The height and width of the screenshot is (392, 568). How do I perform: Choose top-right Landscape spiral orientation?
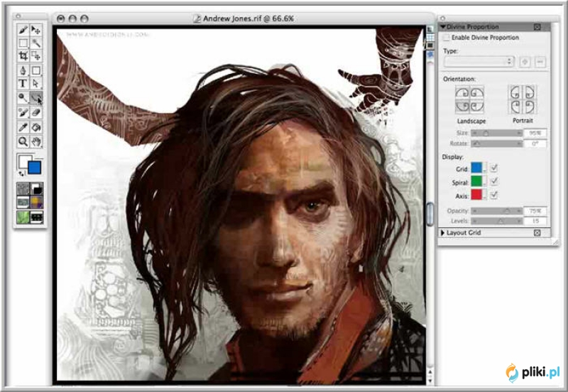[476, 93]
